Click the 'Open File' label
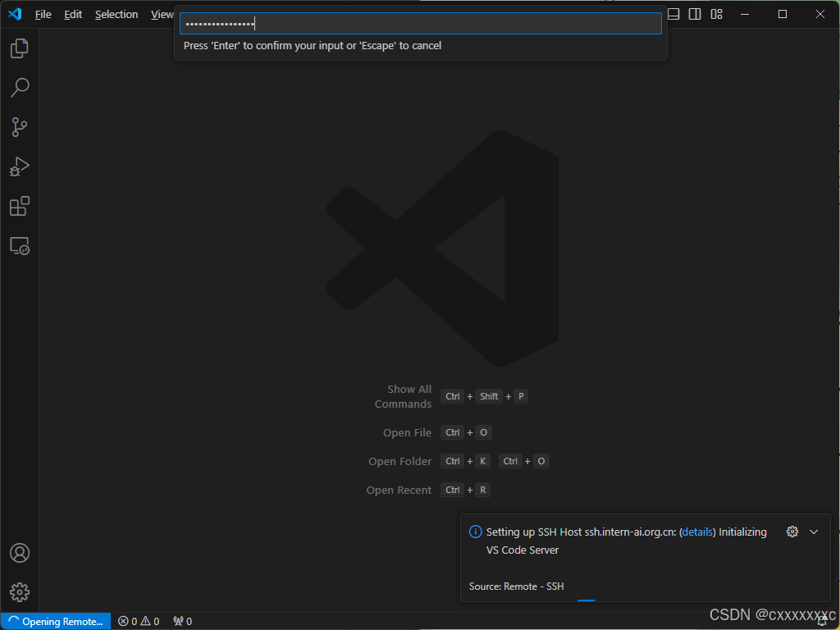The image size is (840, 630). coord(407,433)
